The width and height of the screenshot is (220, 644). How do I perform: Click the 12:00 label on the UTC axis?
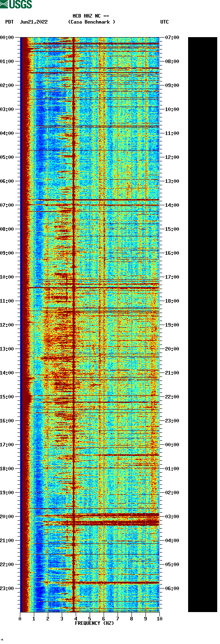click(172, 157)
